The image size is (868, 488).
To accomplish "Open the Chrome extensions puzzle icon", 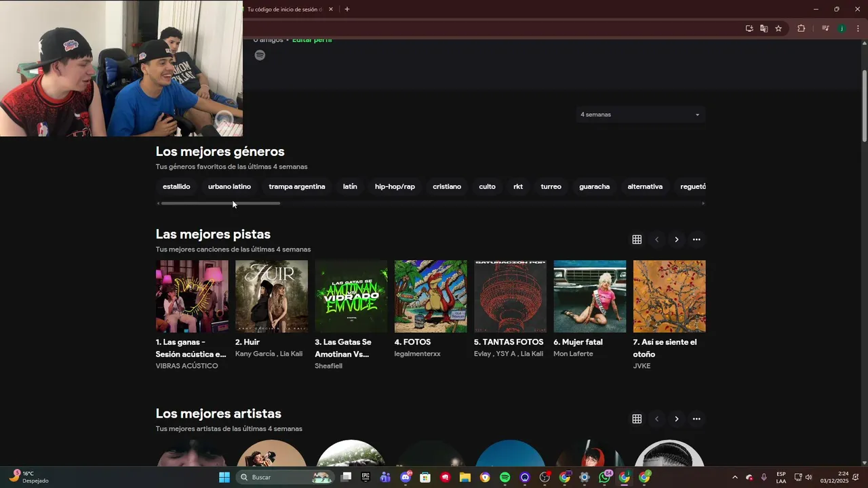I will pyautogui.click(x=801, y=28).
